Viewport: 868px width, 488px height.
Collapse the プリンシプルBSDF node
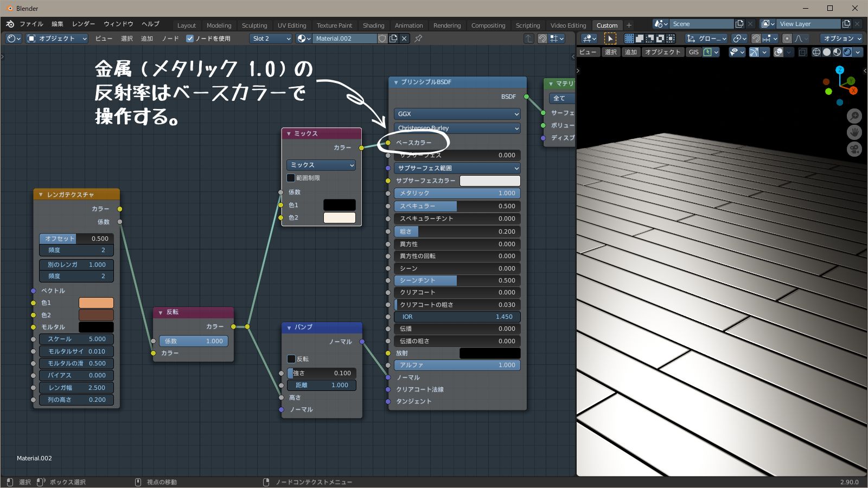396,82
